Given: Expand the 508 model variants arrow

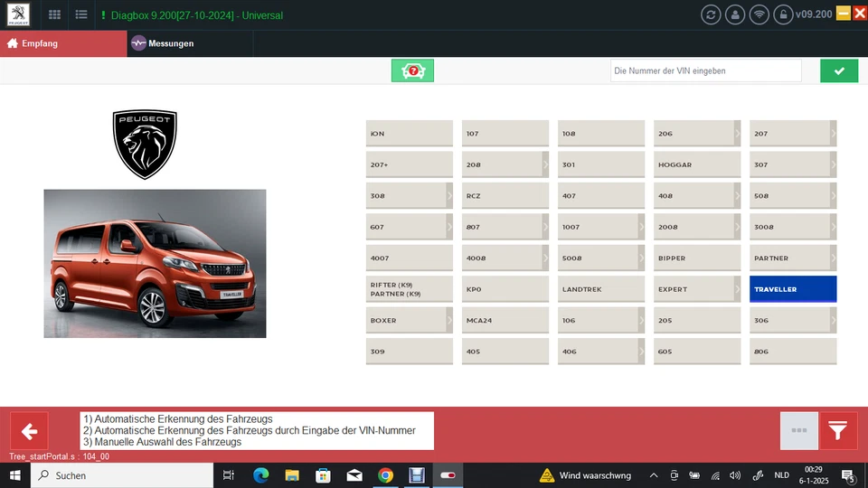Looking at the screenshot, I should [833, 196].
